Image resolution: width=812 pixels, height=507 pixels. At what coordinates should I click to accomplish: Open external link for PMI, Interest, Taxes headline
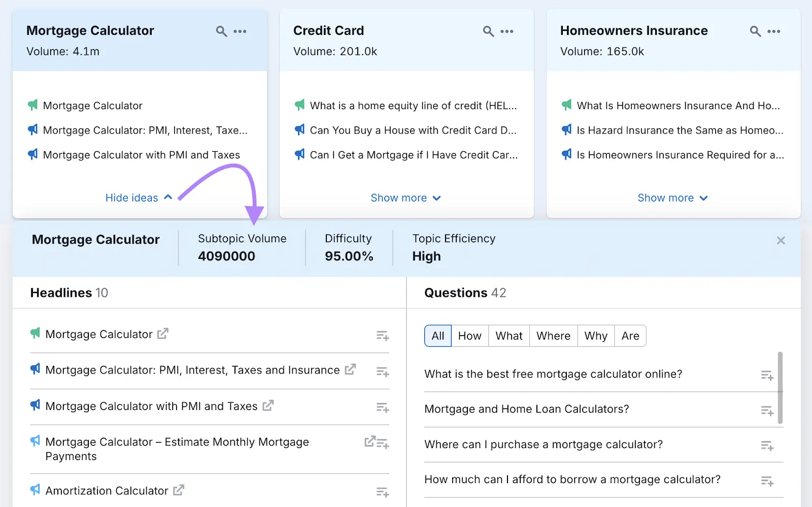350,369
